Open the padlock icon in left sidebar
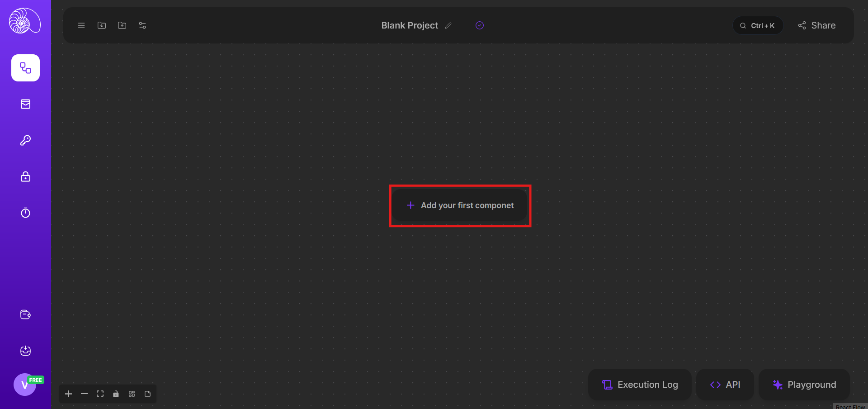The image size is (868, 409). [x=26, y=176]
